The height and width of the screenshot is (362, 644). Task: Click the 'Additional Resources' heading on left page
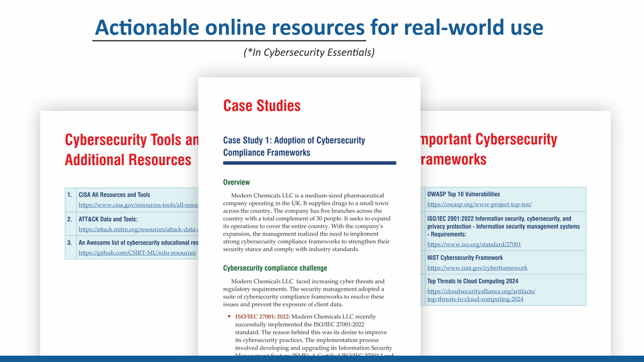[x=128, y=160]
